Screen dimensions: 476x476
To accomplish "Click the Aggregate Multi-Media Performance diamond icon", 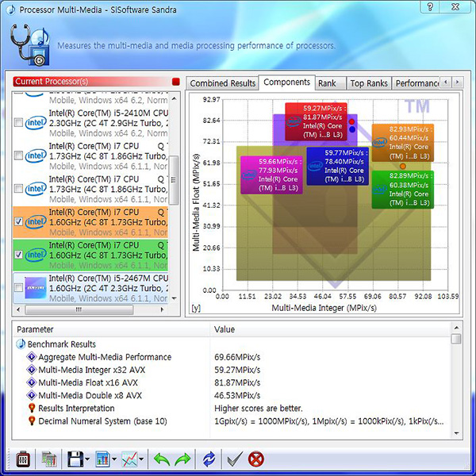I will pos(32,357).
